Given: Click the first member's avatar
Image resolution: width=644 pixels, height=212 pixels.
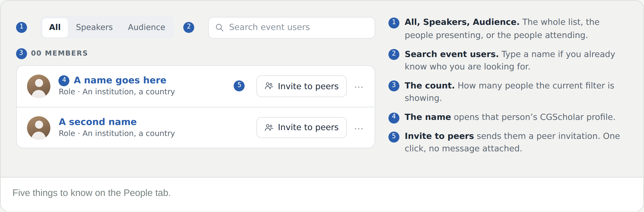Looking at the screenshot, I should tap(39, 86).
